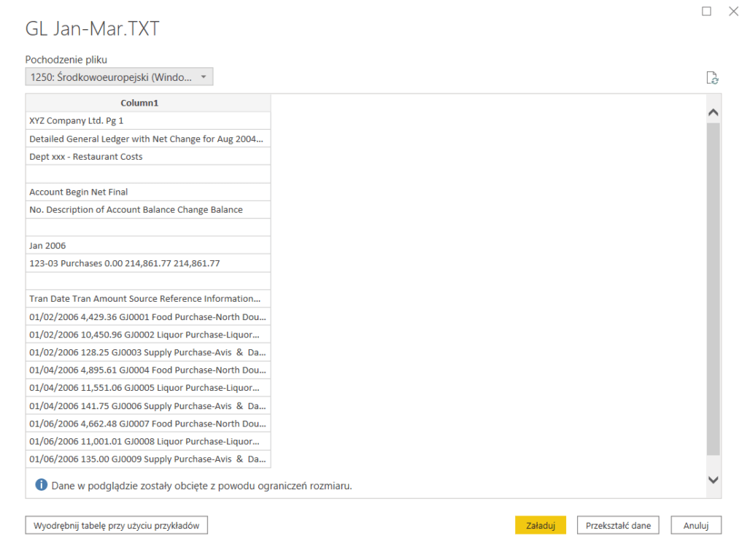Click the scroll up arrow of preview

click(x=713, y=113)
